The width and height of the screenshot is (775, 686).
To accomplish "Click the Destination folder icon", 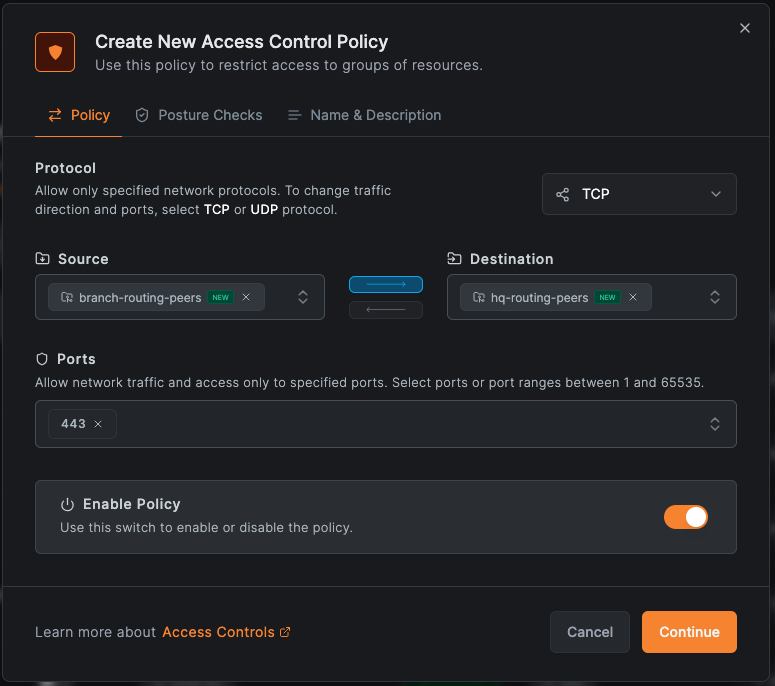I will pos(454,259).
